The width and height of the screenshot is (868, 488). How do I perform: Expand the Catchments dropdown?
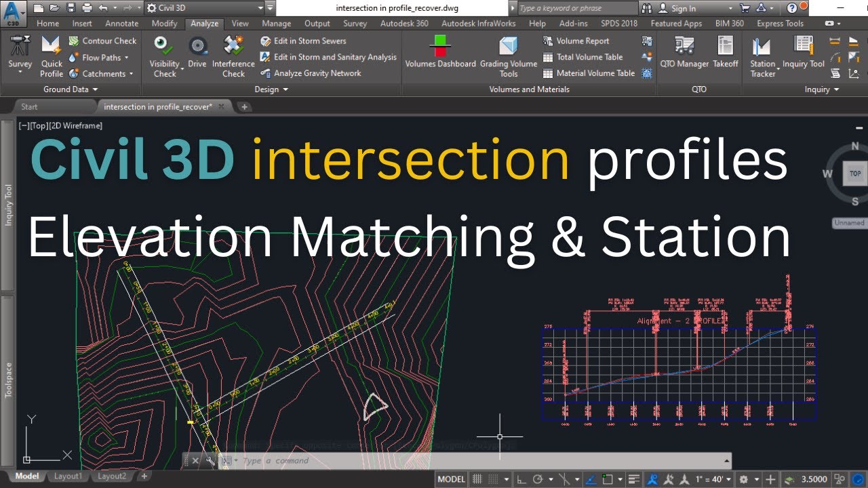pos(131,74)
